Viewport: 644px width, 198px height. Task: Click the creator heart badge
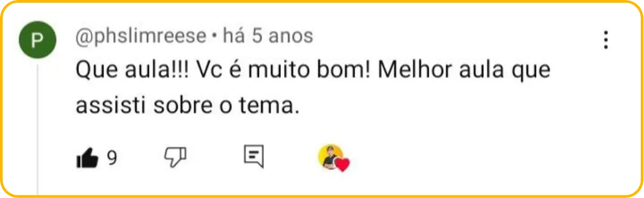[334, 158]
